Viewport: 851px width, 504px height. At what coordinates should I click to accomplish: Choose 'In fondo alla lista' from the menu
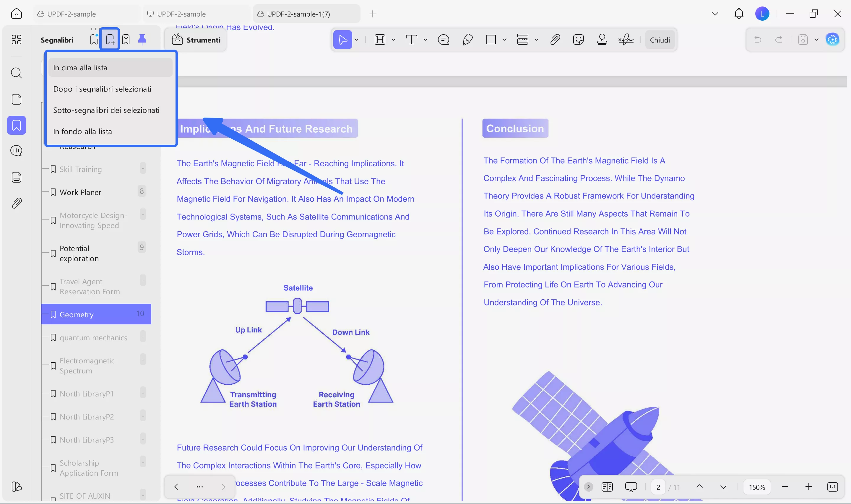[x=82, y=131]
